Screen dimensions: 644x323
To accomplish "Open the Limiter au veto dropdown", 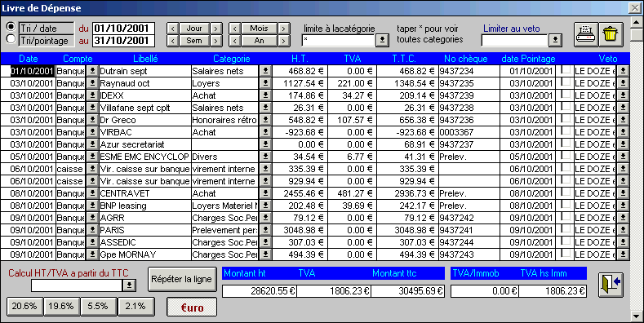I will coord(555,40).
